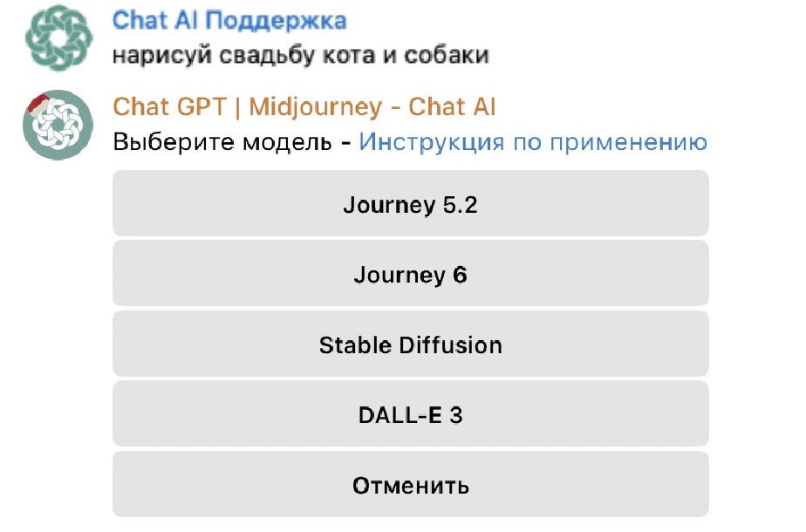Viewport: 806px width, 532px height.
Task: Follow the blue usage instructions hyperlink
Action: pos(532,142)
